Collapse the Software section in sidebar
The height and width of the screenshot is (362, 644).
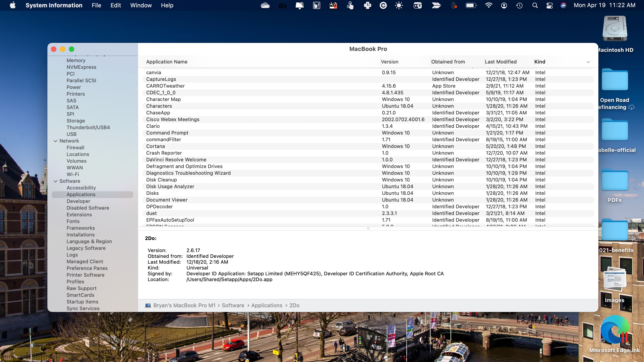point(55,181)
